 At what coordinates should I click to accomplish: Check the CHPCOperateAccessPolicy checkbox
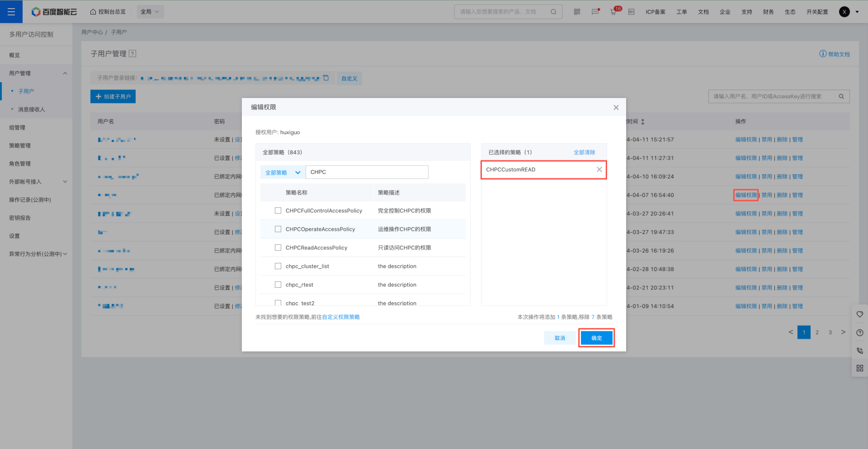(278, 229)
